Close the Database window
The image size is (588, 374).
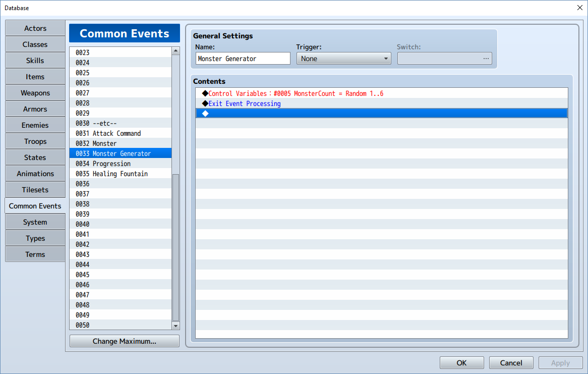(x=579, y=8)
